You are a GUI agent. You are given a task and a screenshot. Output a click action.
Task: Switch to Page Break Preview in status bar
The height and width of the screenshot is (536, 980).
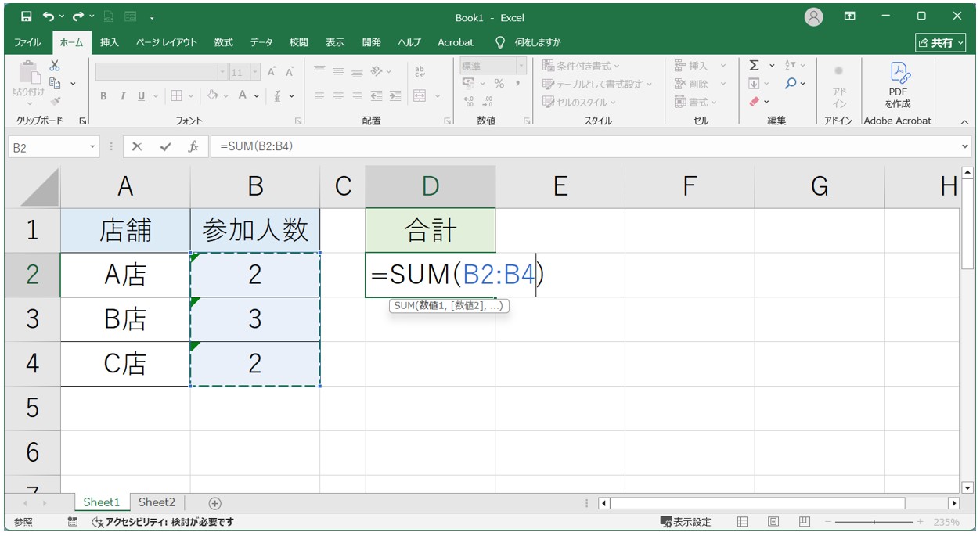click(x=805, y=522)
